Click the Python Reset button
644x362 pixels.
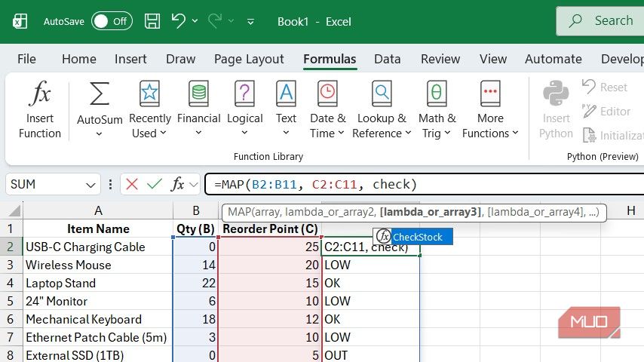click(x=605, y=87)
